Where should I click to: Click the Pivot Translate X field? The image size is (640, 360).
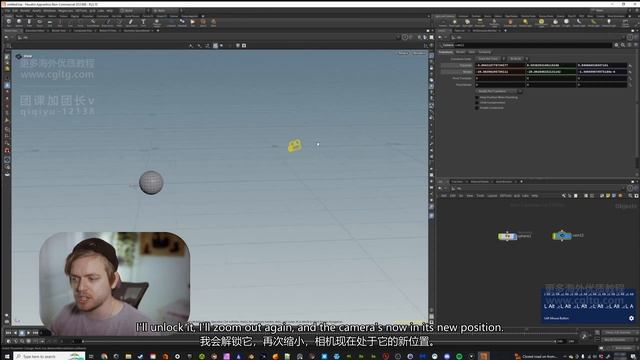coord(500,78)
